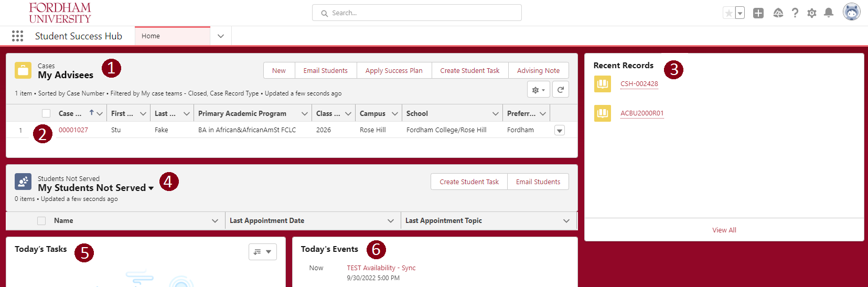This screenshot has width=868, height=287.
Task: Open Primary Academic Program column menu
Action: (305, 113)
